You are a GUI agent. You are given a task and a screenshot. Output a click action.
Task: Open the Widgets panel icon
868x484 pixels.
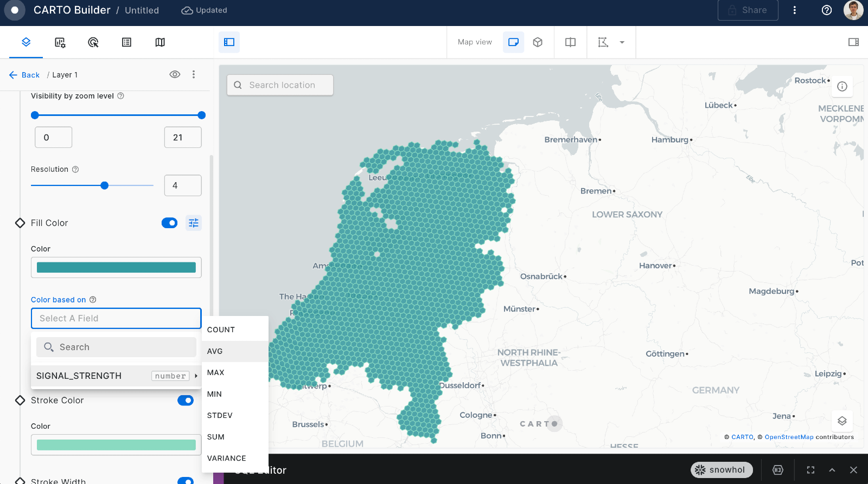(x=60, y=42)
